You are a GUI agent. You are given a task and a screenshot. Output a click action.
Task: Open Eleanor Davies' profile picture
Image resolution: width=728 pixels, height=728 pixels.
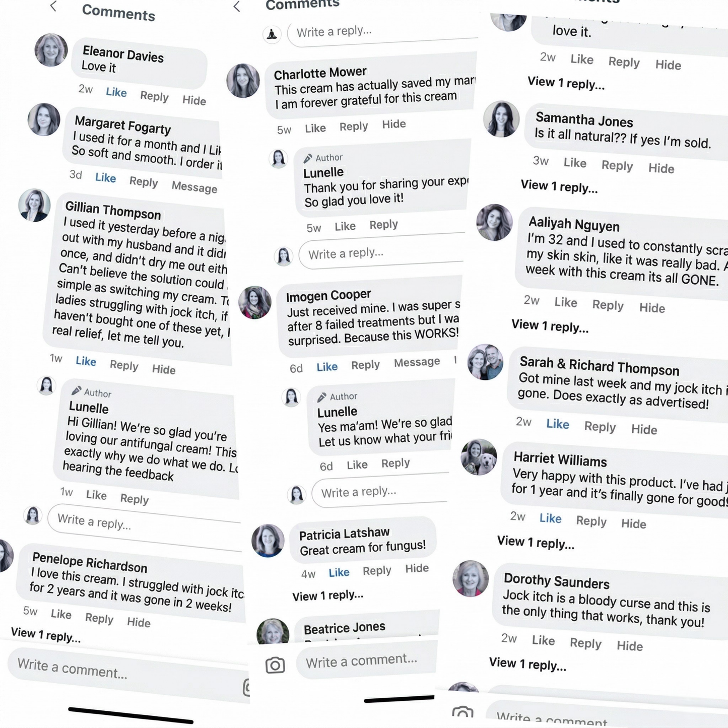(x=51, y=50)
